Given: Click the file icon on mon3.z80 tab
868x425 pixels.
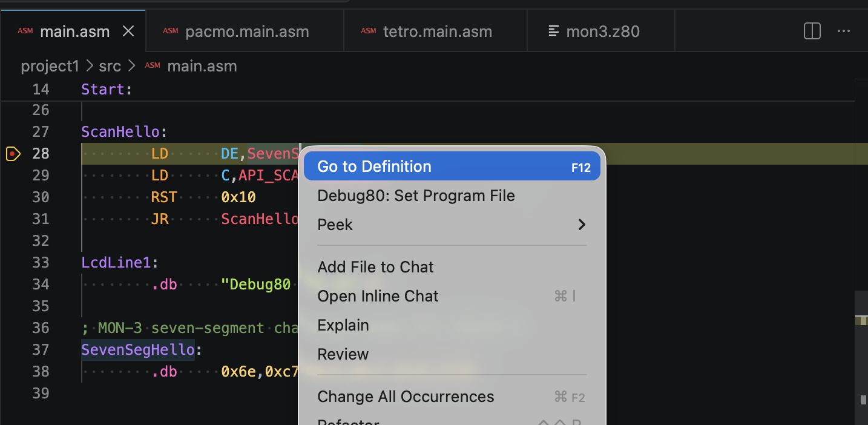Looking at the screenshot, I should (553, 31).
